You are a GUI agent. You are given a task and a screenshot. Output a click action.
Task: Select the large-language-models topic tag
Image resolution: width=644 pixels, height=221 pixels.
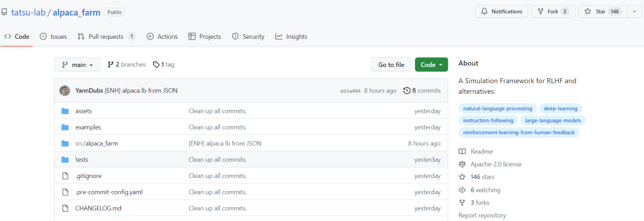[x=553, y=121]
